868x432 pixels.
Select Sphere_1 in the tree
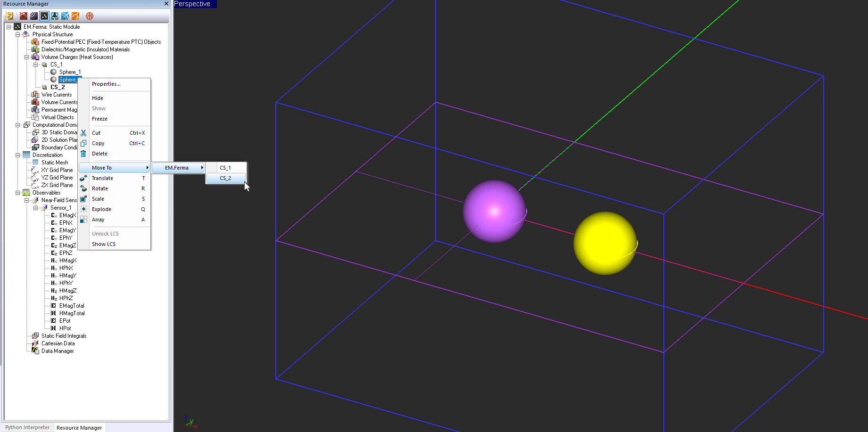[70, 72]
